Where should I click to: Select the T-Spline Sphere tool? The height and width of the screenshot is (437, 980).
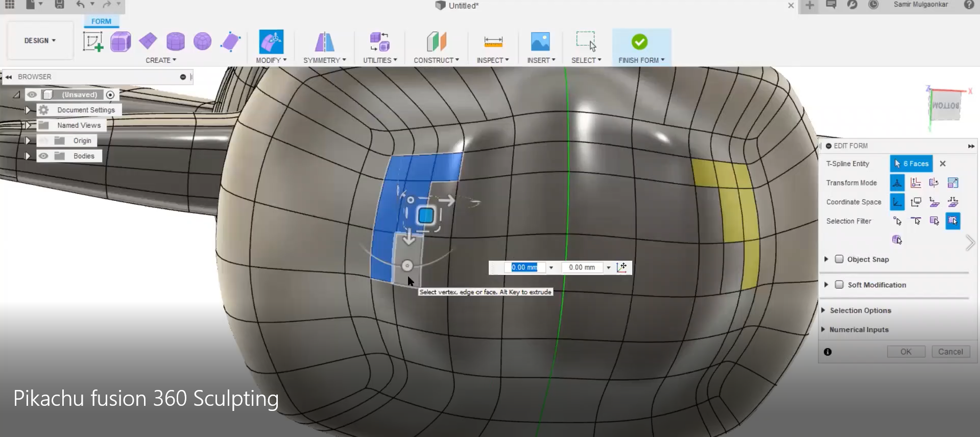(203, 41)
